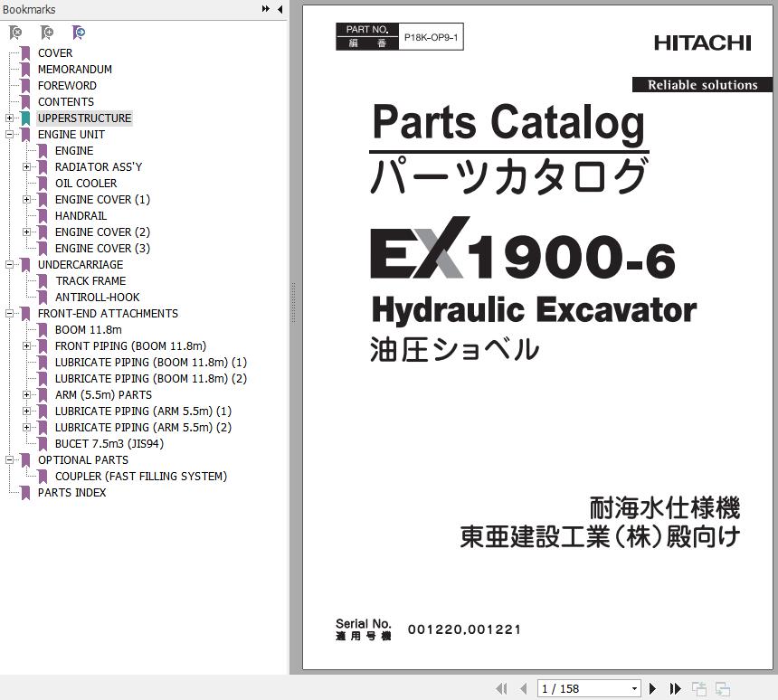Open the ENGINE bookmark
The height and width of the screenshot is (700, 778).
coord(74,151)
